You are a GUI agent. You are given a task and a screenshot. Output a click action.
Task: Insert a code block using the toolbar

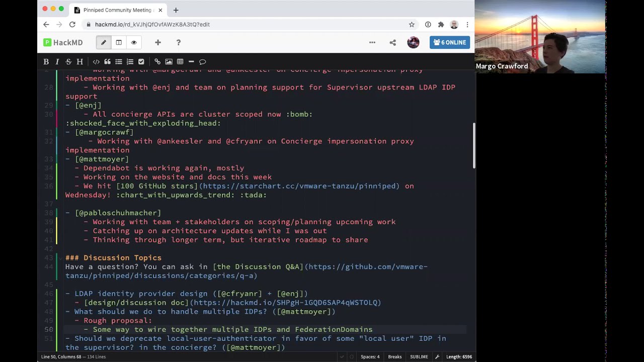coord(96,62)
